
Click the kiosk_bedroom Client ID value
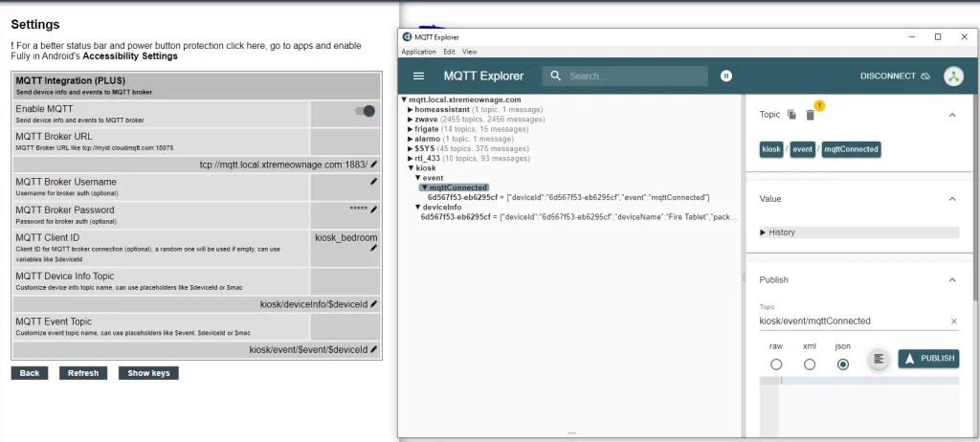click(346, 237)
